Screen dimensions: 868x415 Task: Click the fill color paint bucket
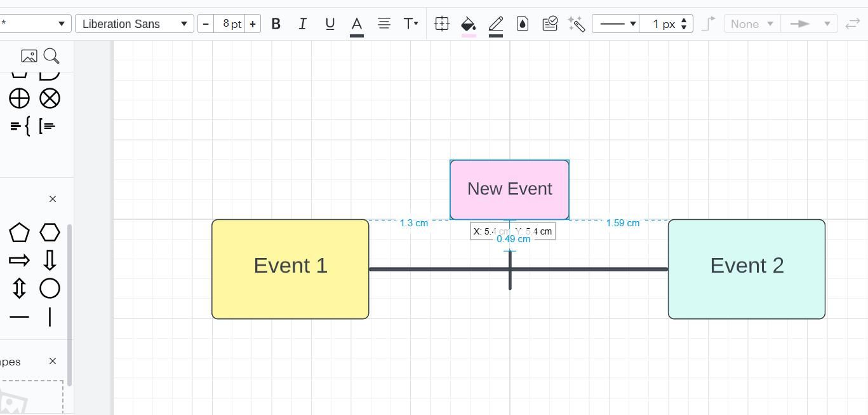point(469,25)
